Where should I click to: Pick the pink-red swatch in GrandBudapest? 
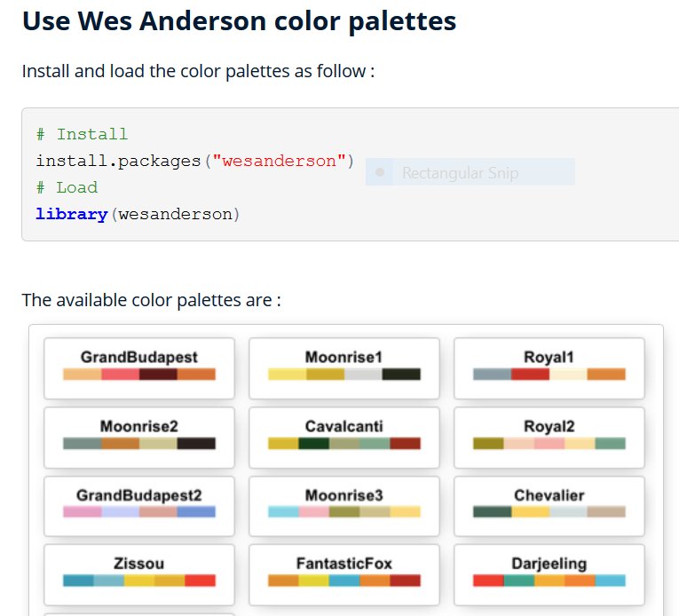[121, 374]
